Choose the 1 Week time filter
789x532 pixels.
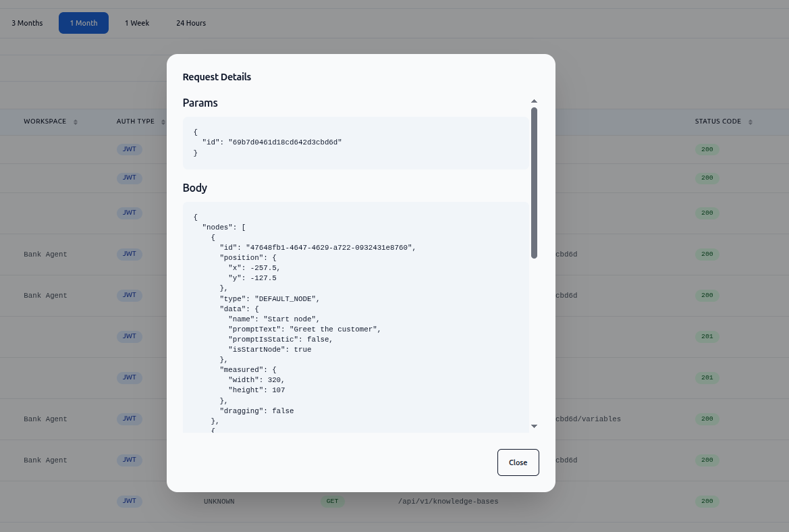[137, 23]
